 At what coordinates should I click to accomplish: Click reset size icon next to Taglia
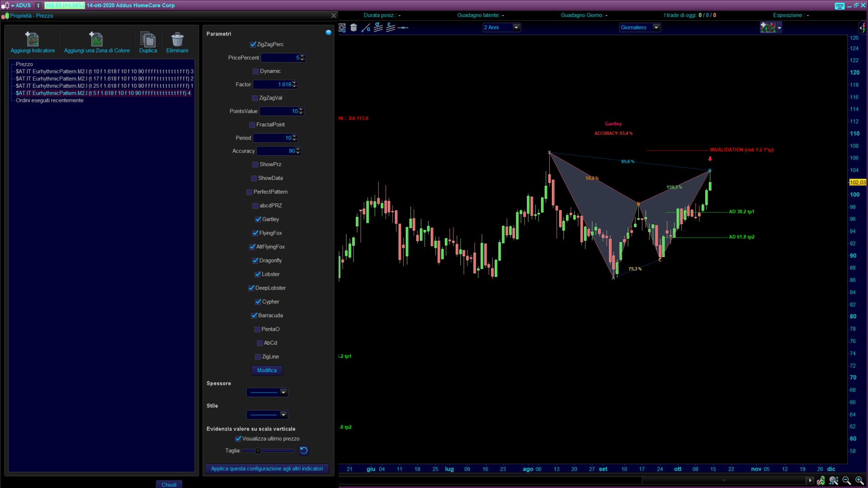tap(304, 450)
